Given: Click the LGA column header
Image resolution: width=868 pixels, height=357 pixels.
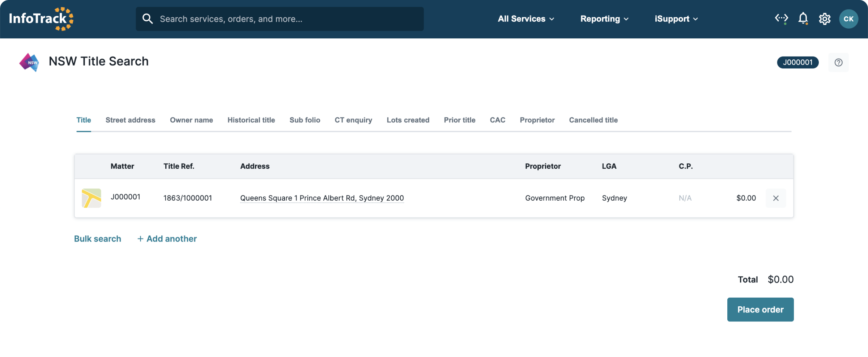Looking at the screenshot, I should 609,166.
